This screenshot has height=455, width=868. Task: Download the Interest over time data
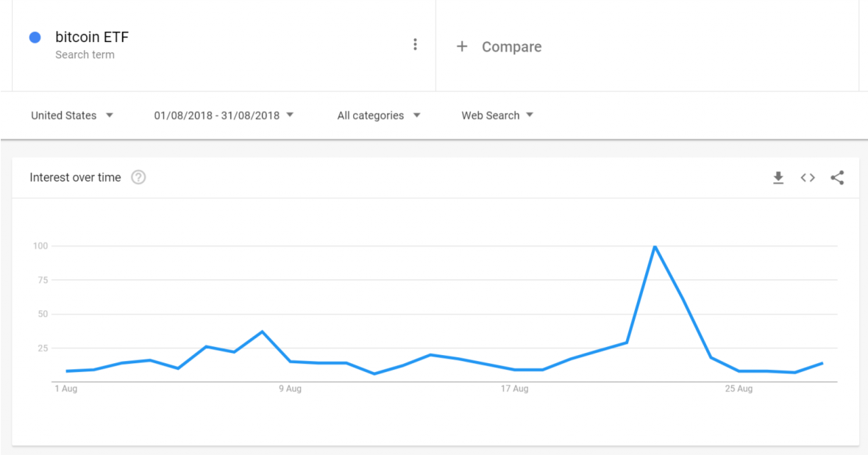click(778, 178)
